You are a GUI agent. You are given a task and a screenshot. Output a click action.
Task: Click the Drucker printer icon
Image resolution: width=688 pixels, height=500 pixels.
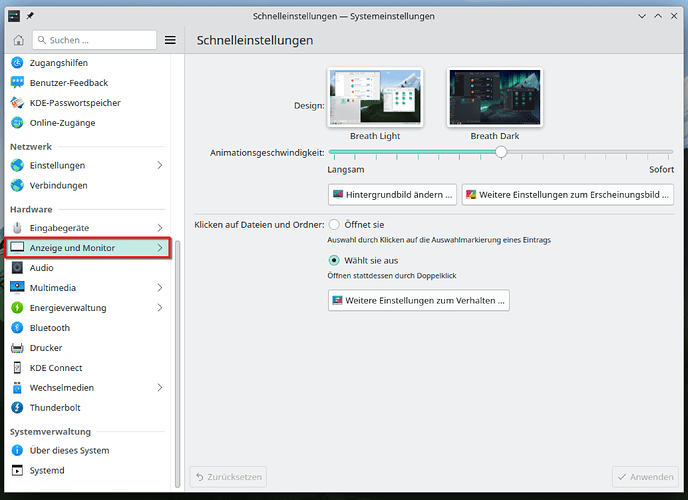pyautogui.click(x=17, y=348)
